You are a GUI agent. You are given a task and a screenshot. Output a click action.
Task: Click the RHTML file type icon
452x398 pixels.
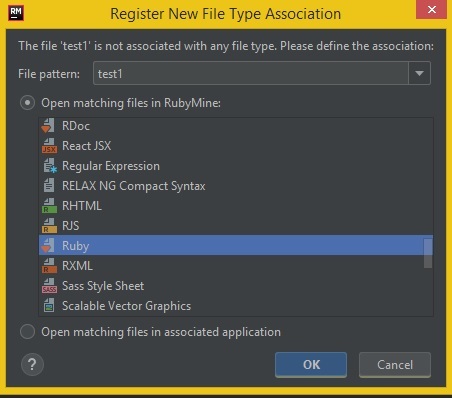click(x=49, y=206)
